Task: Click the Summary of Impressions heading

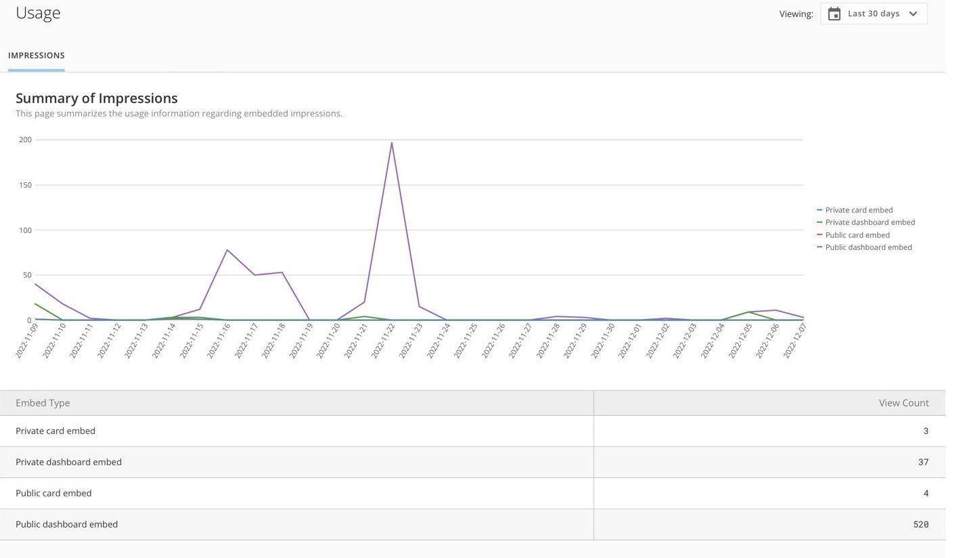Action: coord(97,98)
